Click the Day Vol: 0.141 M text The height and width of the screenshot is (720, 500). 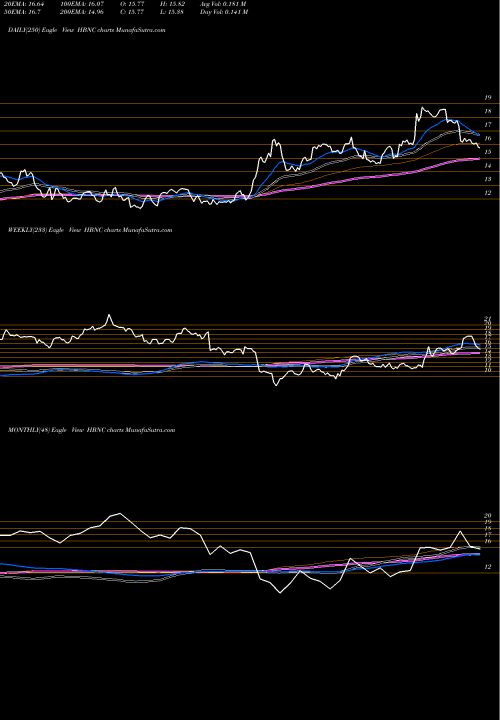224,12
